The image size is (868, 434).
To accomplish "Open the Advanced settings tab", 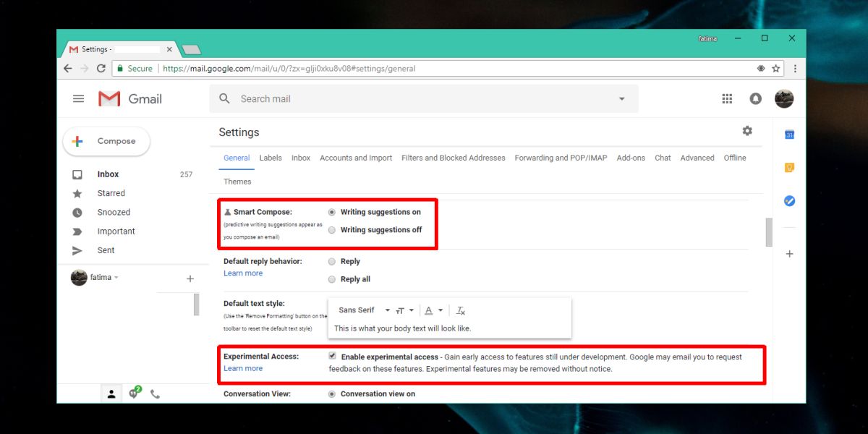I will click(x=697, y=158).
